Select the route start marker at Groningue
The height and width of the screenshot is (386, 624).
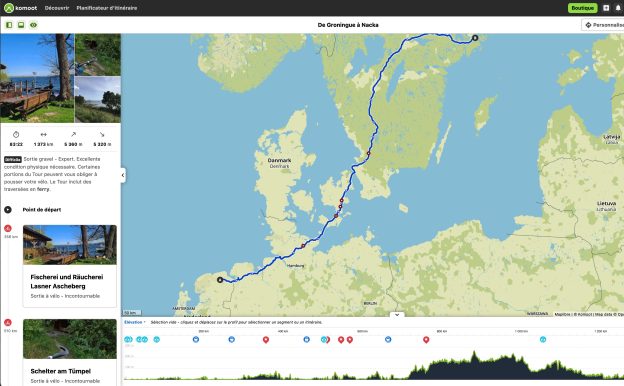pyautogui.click(x=220, y=280)
